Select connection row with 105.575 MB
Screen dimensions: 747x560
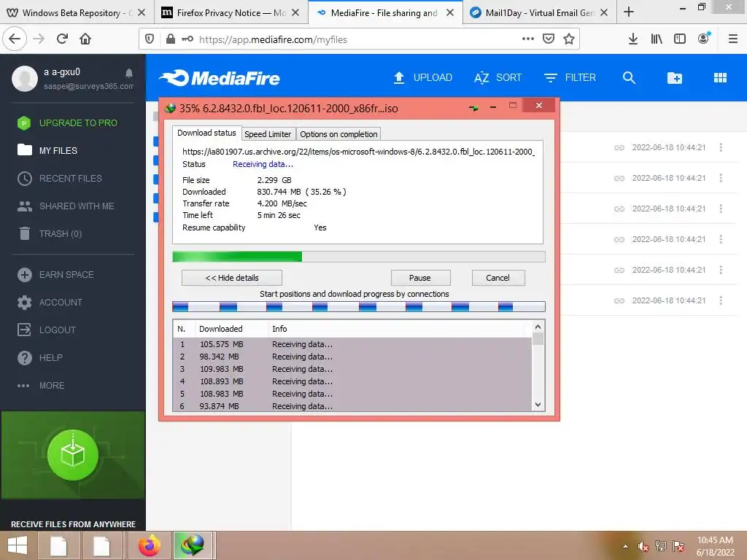pos(352,344)
